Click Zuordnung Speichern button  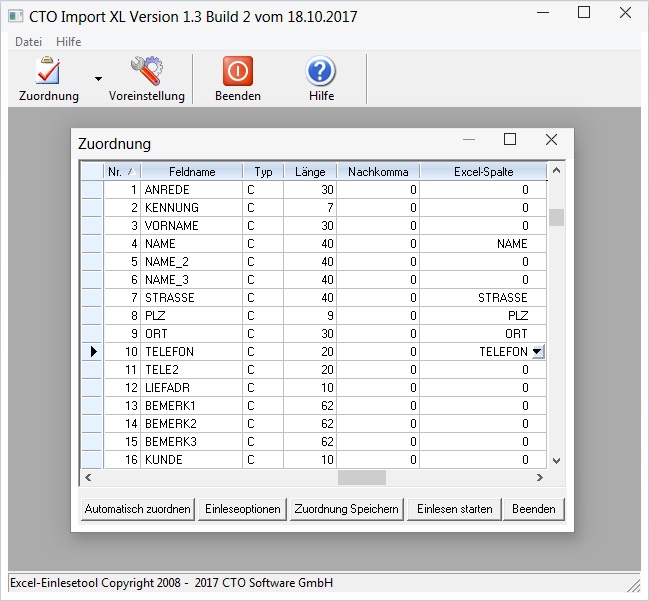coord(347,509)
